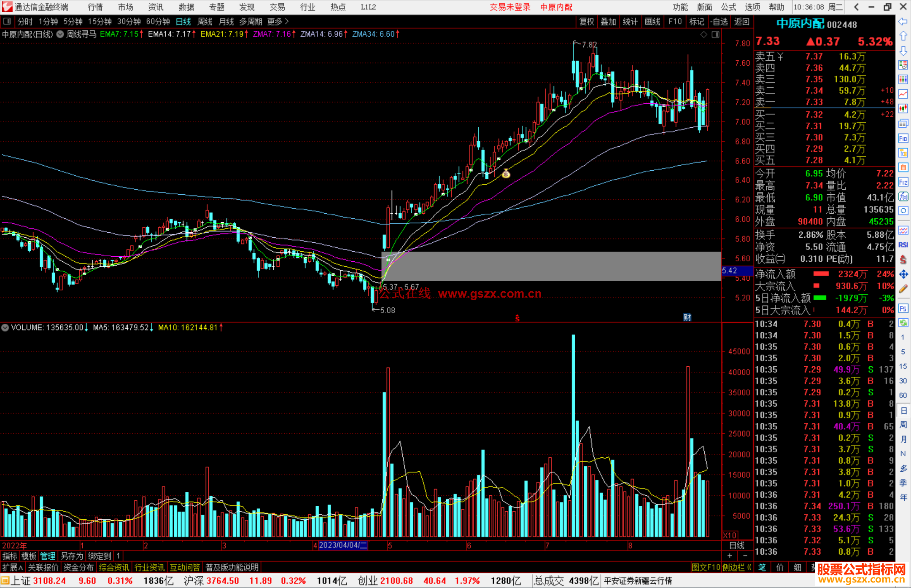This screenshot has width=911, height=588.
Task: Open the checklist watchlist icon in sidebar
Action: tap(903, 65)
